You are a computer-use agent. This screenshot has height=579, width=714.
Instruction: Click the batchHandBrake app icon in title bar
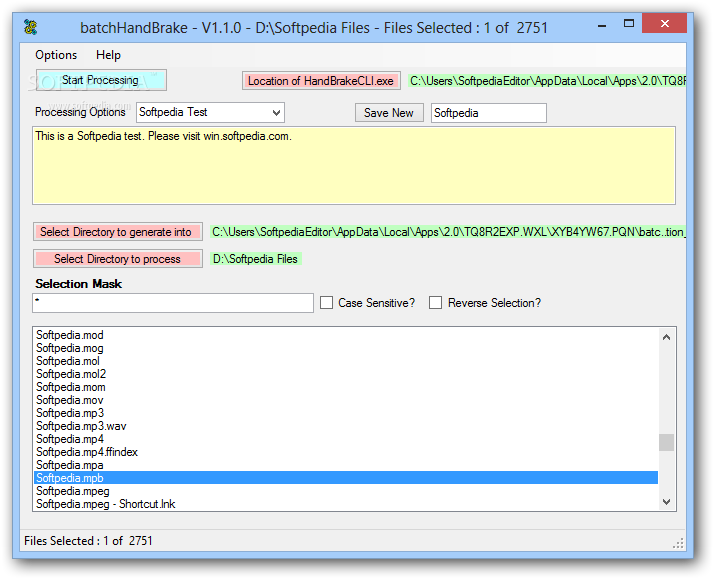(x=31, y=28)
